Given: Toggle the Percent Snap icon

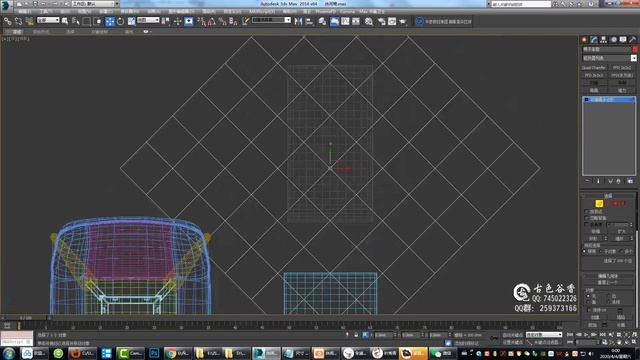Looking at the screenshot, I should click(222, 21).
